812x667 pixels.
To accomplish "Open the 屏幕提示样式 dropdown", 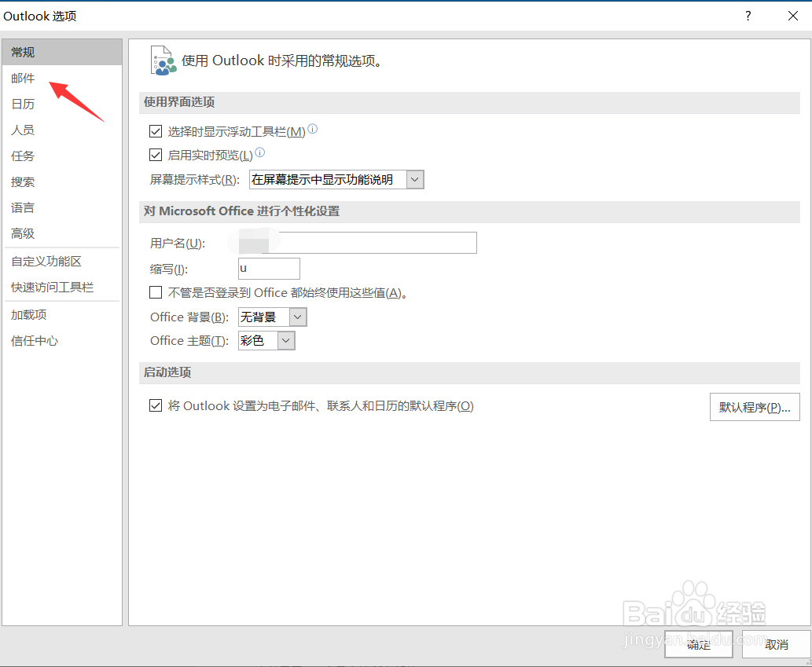I will pos(414,179).
